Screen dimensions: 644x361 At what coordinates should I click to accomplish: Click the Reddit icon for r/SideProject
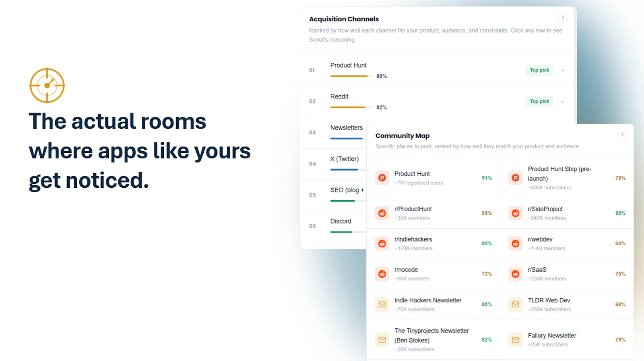pyautogui.click(x=515, y=213)
